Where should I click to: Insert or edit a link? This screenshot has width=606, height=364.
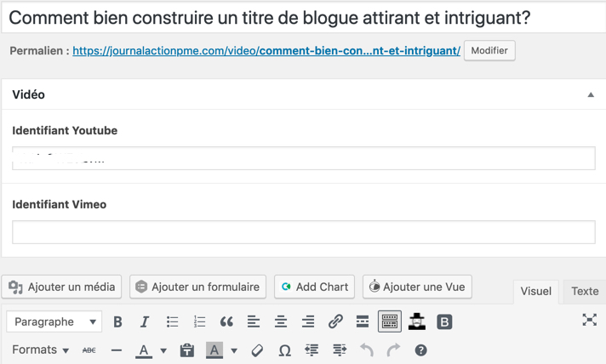coord(335,321)
